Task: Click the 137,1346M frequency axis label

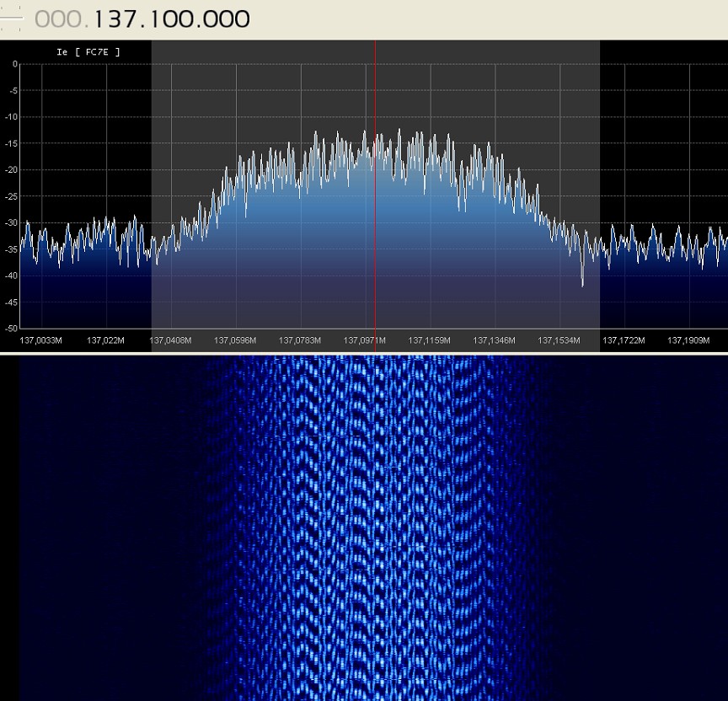Action: (x=494, y=340)
